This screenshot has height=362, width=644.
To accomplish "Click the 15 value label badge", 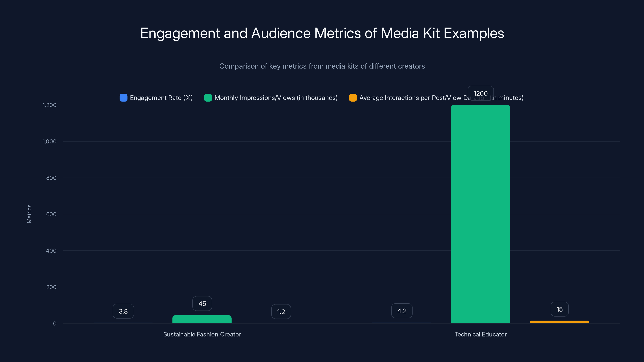I will point(559,309).
